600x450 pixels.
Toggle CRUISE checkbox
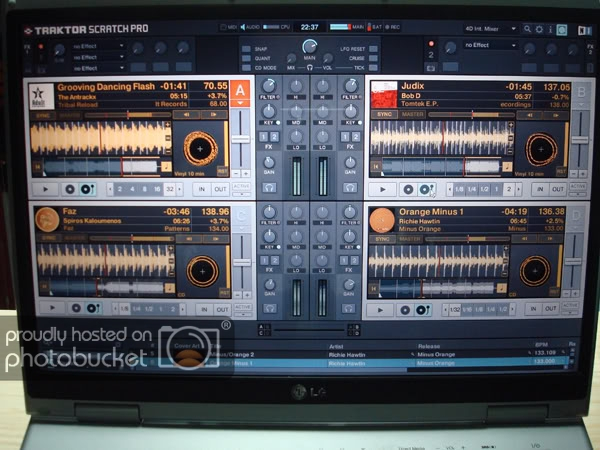pos(373,58)
